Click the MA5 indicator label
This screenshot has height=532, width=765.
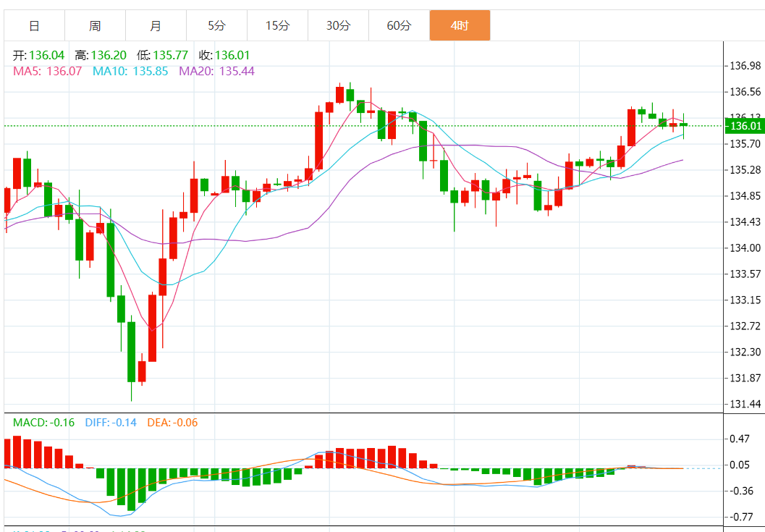tap(48, 71)
